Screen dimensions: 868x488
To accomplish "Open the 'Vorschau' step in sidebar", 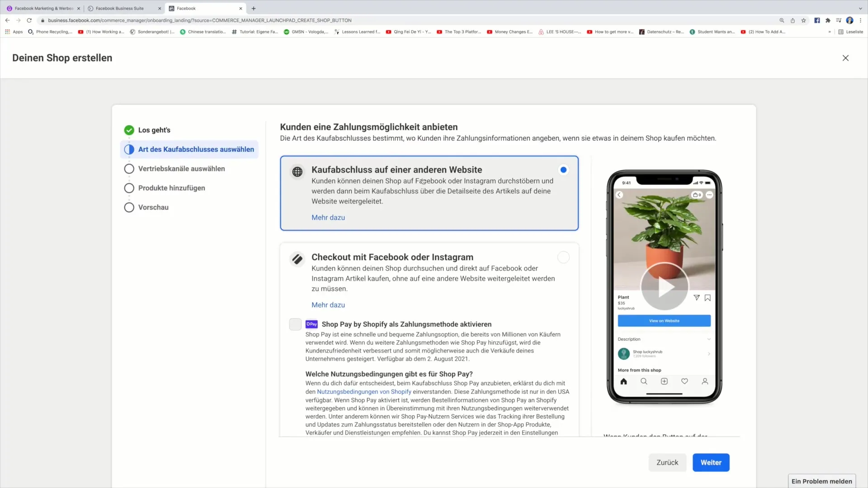I will click(153, 207).
